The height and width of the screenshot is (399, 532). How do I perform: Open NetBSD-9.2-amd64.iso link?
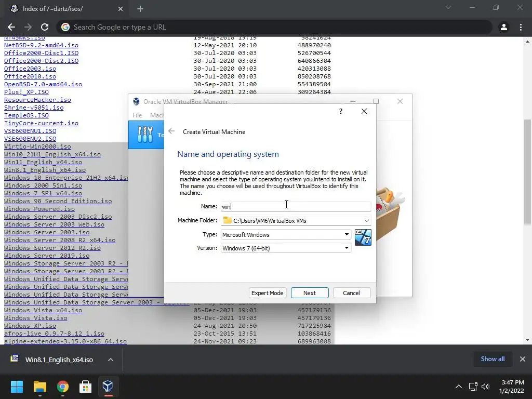[x=41, y=45]
